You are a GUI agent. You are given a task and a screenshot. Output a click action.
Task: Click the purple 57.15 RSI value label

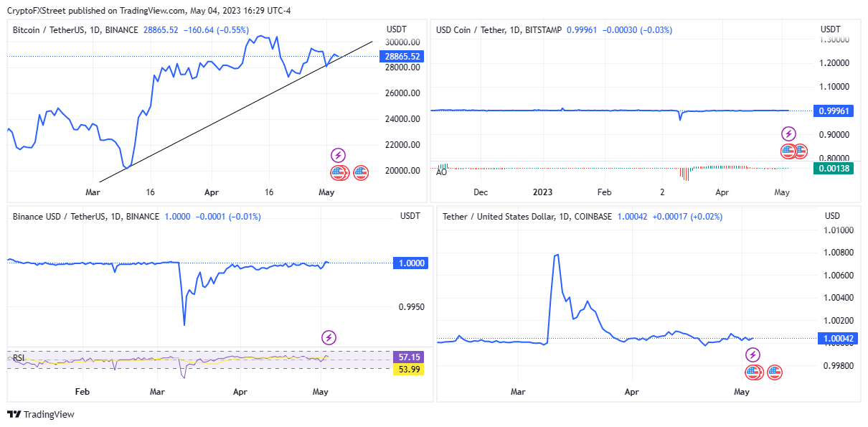coord(409,357)
